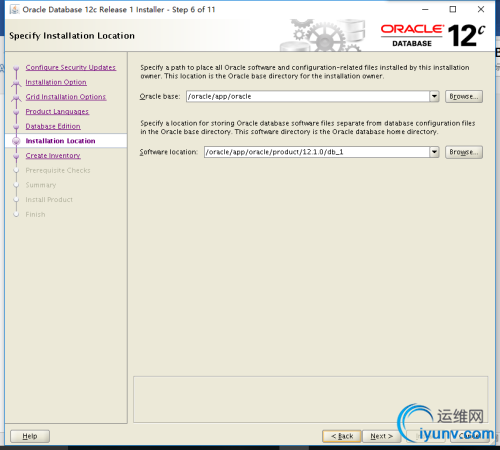Click the Summary step label
This screenshot has height=450, width=500.
(x=41, y=185)
